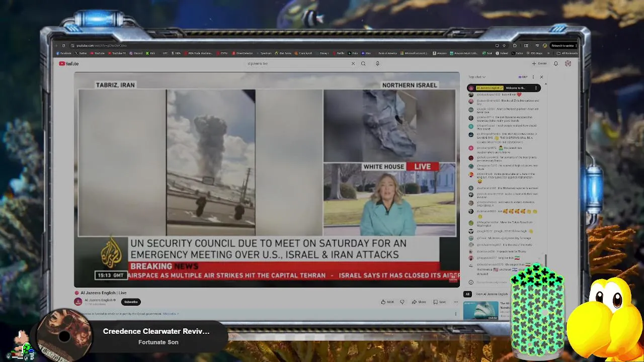Open Microsoft account bookmark
Image resolution: width=644 pixels, height=362 pixels.
point(414,53)
